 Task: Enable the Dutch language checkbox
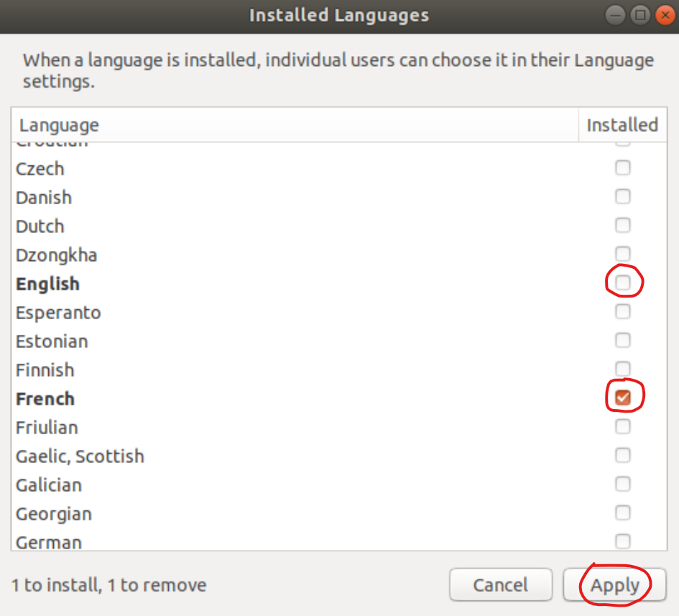coord(622,225)
